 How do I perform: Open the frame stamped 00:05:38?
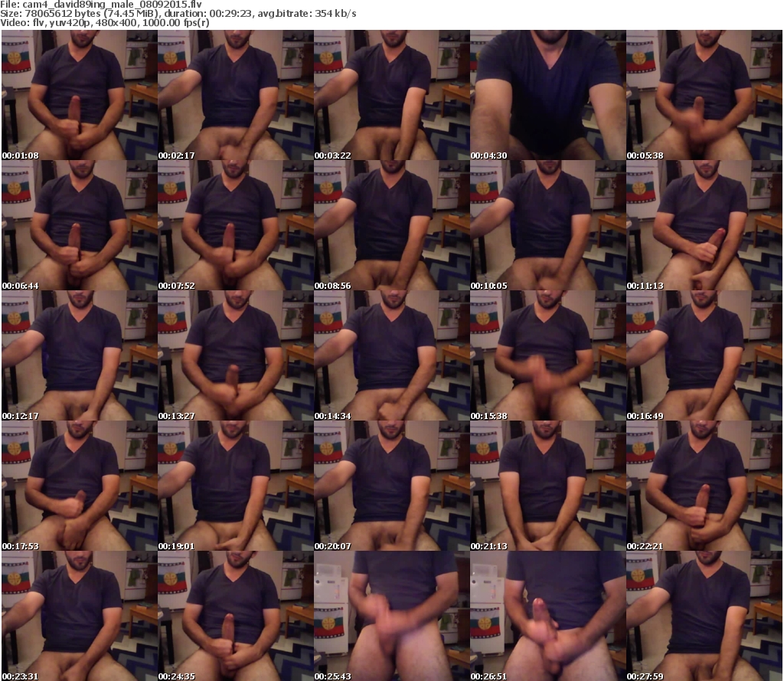pyautogui.click(x=704, y=95)
